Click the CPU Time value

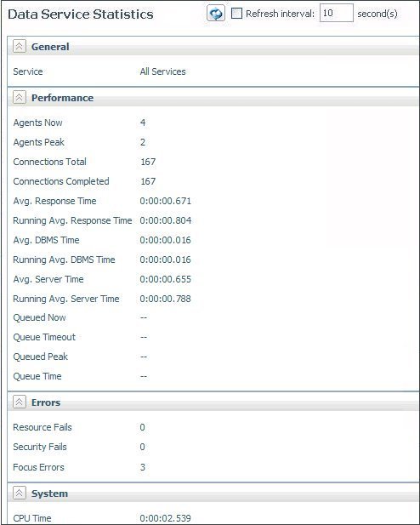pyautogui.click(x=165, y=518)
